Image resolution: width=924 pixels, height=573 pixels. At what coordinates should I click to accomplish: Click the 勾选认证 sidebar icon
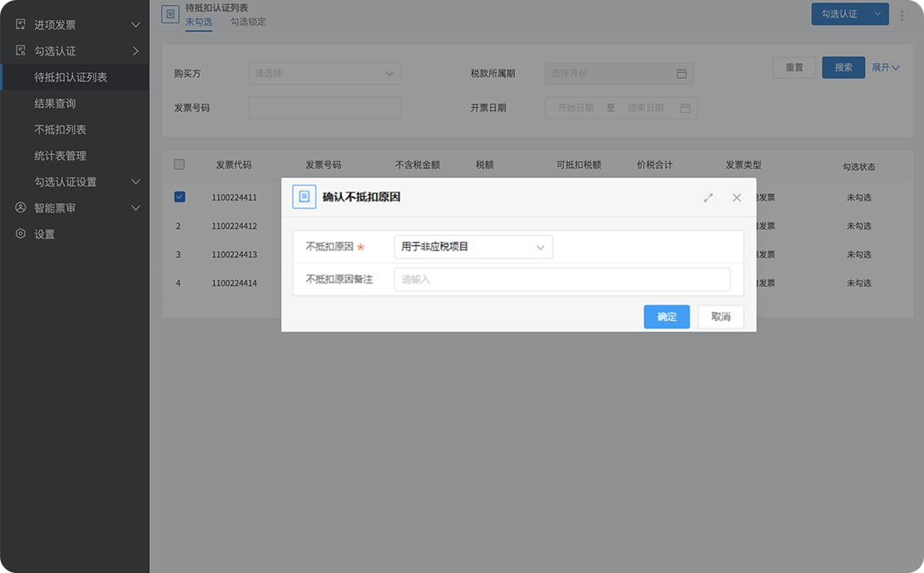click(x=21, y=51)
